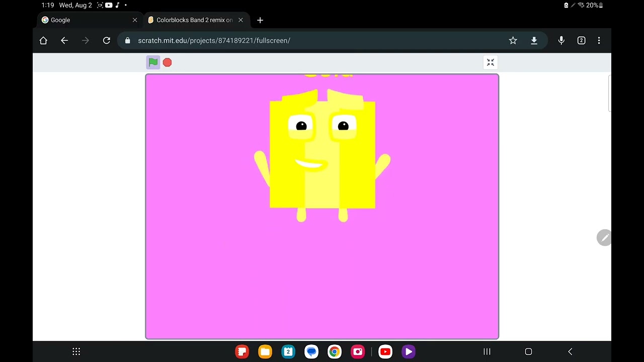Open Chrome from the taskbar
This screenshot has width=644, height=362.
pos(334,351)
